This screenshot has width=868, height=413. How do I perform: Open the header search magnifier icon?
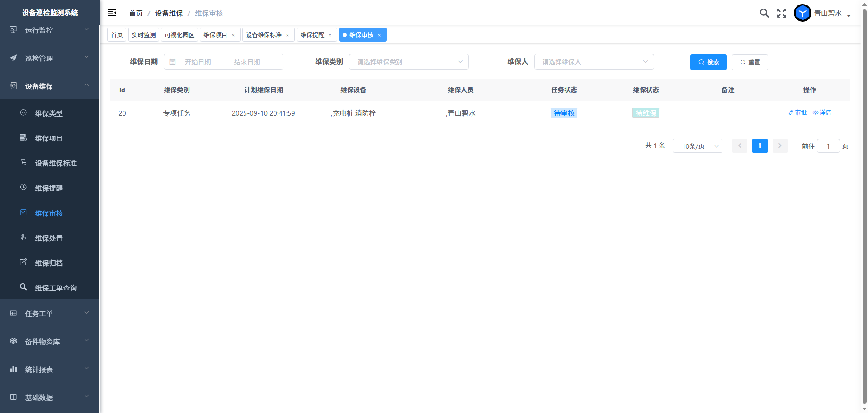point(764,13)
